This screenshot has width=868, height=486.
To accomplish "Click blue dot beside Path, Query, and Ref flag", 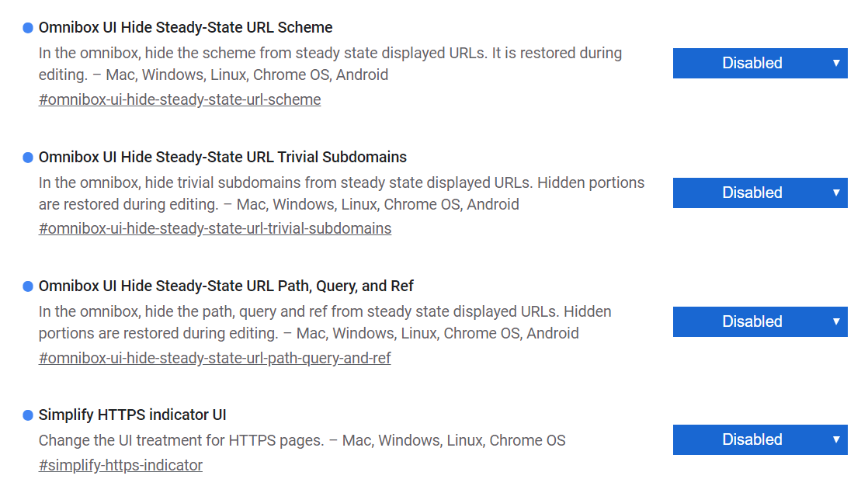I will pyautogui.click(x=28, y=286).
